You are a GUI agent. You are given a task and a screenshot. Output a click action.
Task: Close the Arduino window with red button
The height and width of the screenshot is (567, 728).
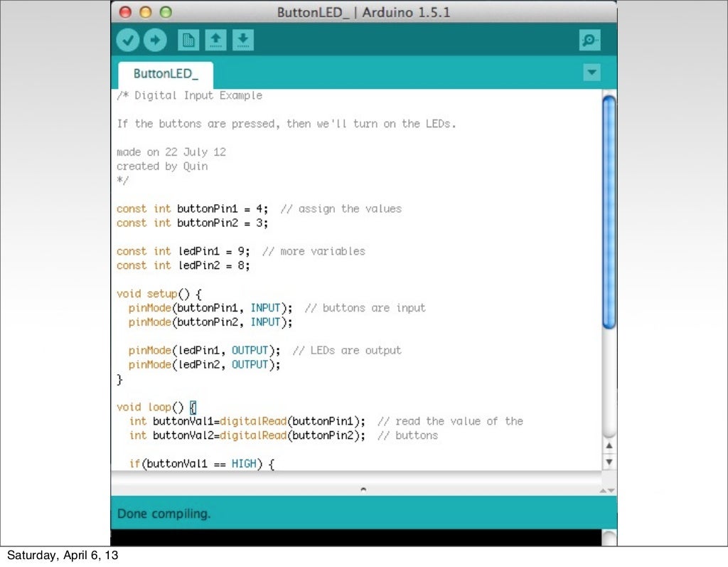[x=125, y=12]
